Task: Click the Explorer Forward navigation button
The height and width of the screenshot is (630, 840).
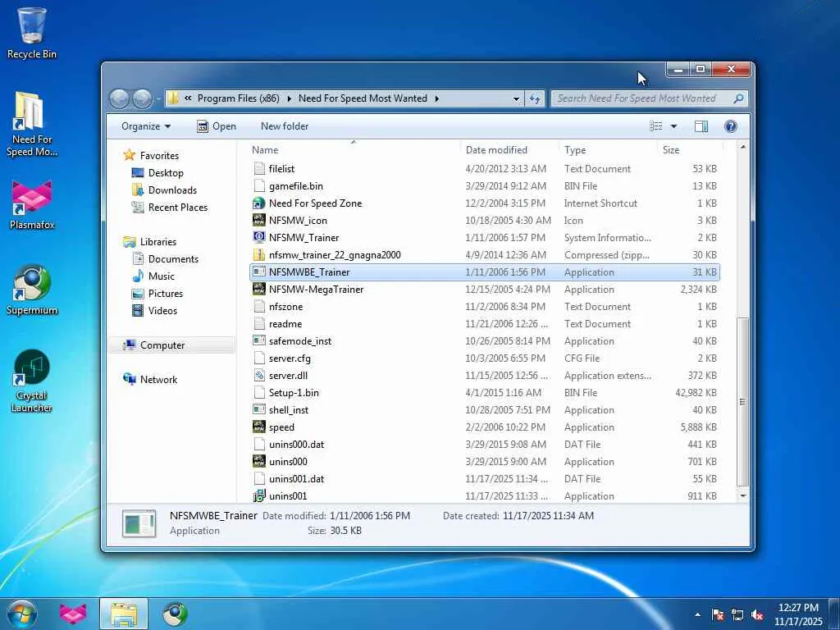Action: pyautogui.click(x=142, y=98)
